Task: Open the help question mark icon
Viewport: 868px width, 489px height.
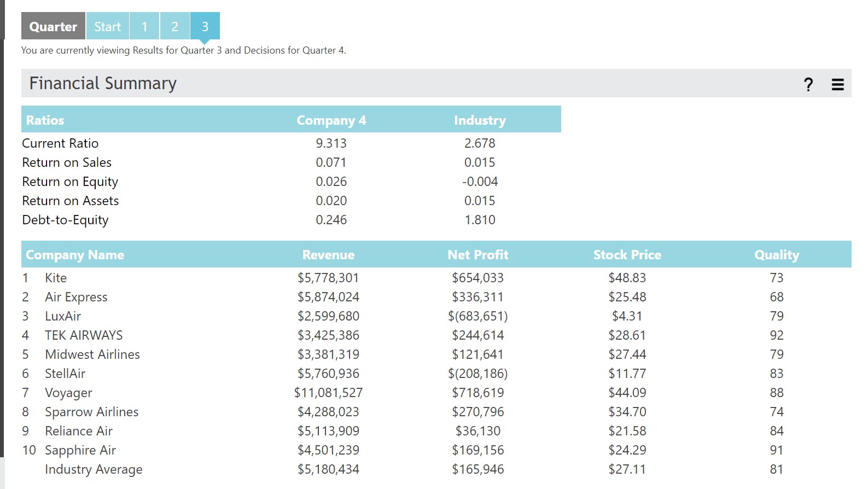Action: coord(808,84)
